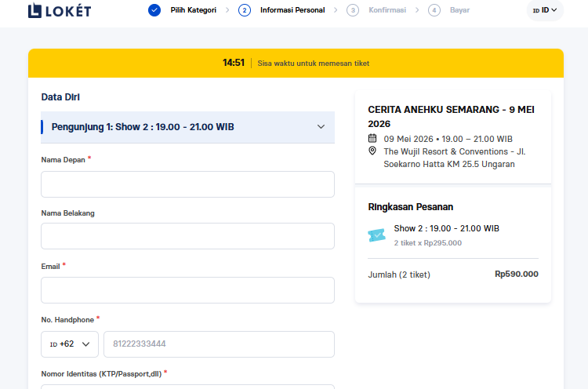Image resolution: width=588 pixels, height=389 pixels.
Task: Select the Konfirmasi step
Action: (x=387, y=10)
